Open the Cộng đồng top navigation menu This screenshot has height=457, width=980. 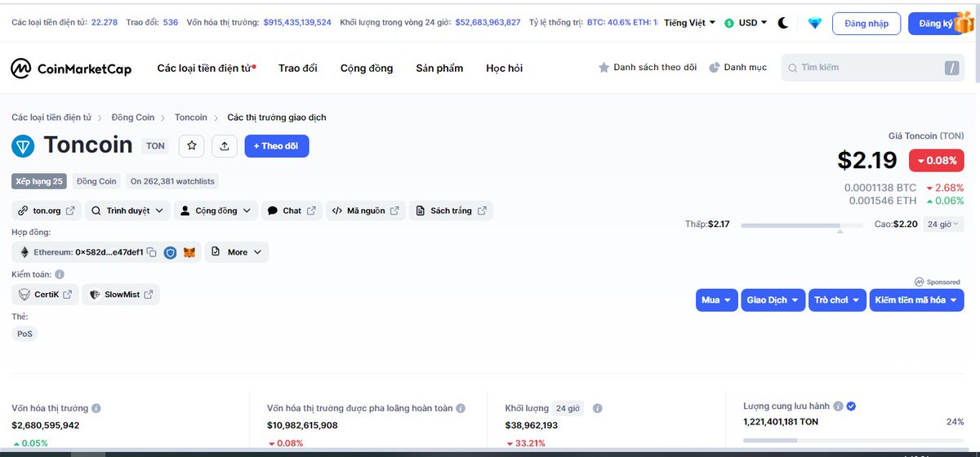click(x=367, y=68)
